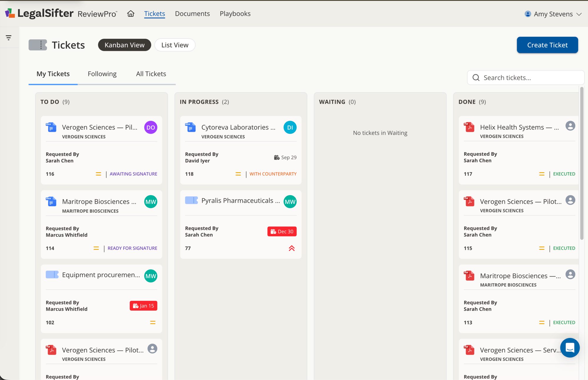Open the Cytoreva Laboratories ticket title
The image size is (588, 380).
point(238,127)
